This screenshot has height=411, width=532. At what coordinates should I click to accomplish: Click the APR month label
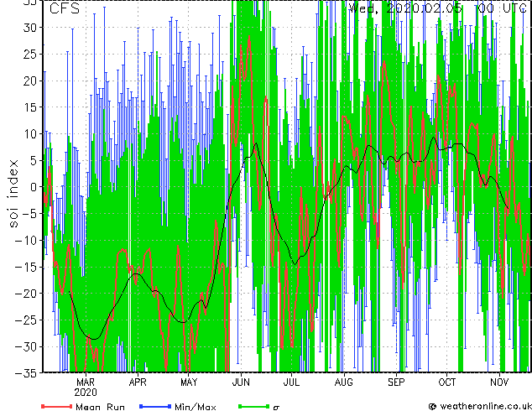click(x=138, y=382)
